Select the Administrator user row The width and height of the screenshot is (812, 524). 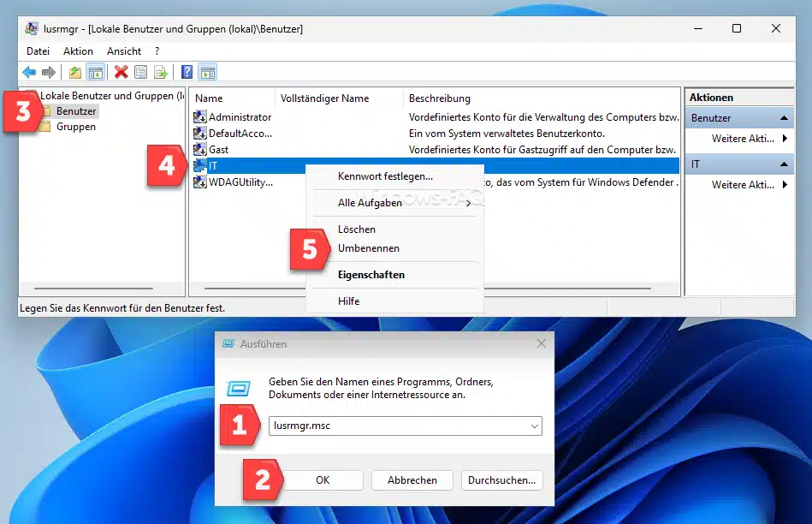click(x=435, y=117)
